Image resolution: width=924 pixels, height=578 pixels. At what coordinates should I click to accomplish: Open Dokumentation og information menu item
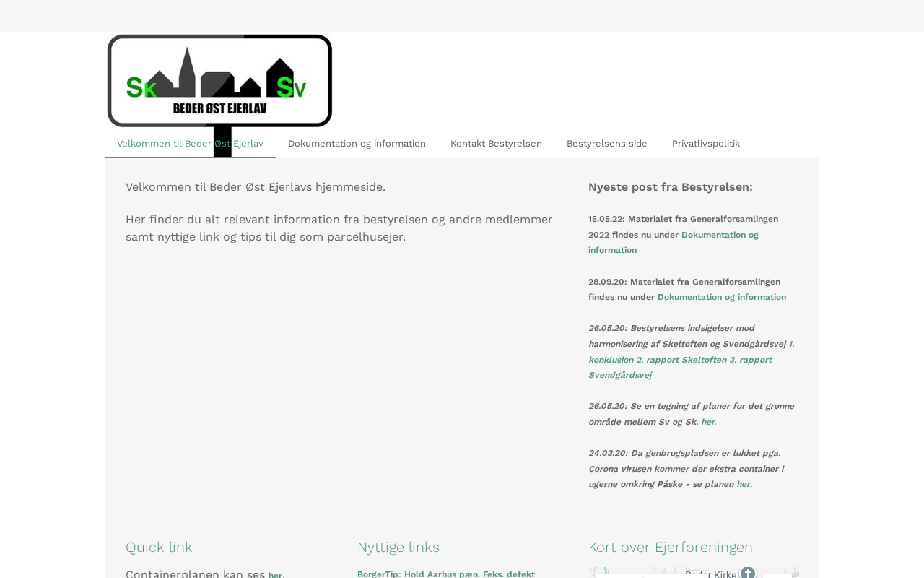pos(357,144)
